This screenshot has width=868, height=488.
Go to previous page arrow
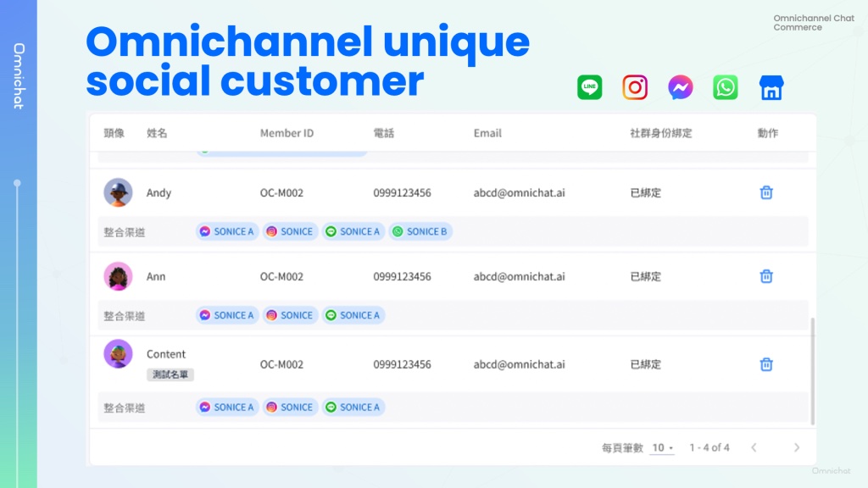[754, 447]
